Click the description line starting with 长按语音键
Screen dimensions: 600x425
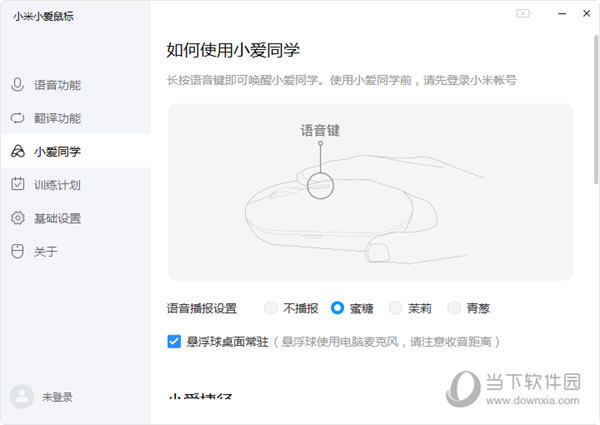point(342,80)
